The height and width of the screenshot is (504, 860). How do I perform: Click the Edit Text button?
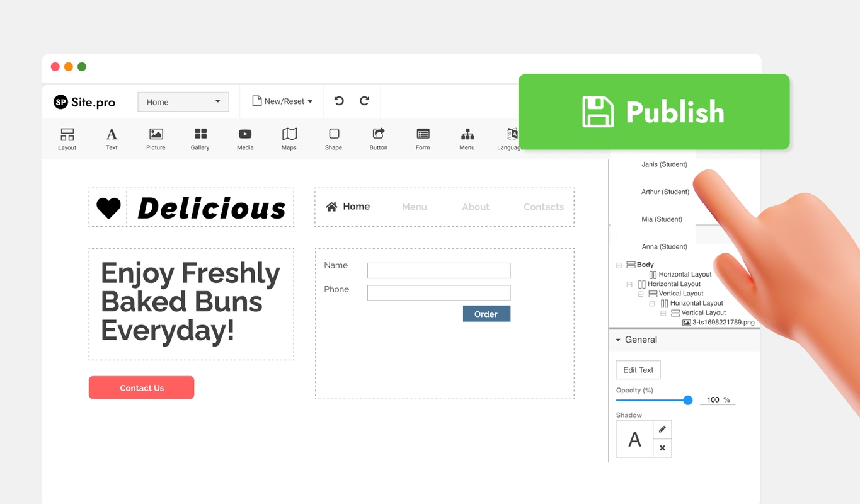click(x=638, y=370)
